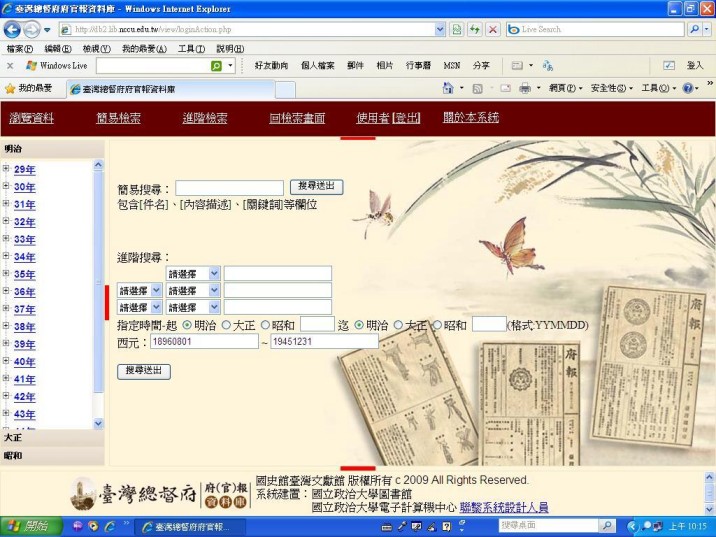Viewport: 716px width, 537px height.
Task: Click the keyboard icon in language bar
Action: 386,527
